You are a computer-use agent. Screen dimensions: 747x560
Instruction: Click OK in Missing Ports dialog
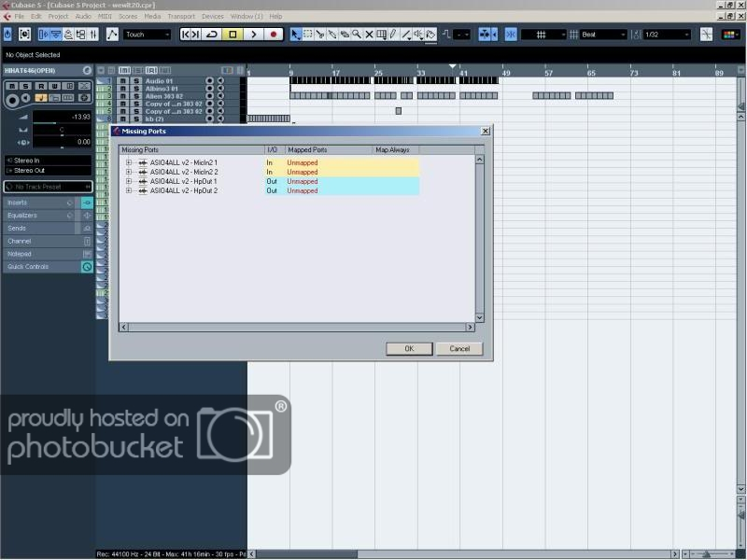point(409,348)
